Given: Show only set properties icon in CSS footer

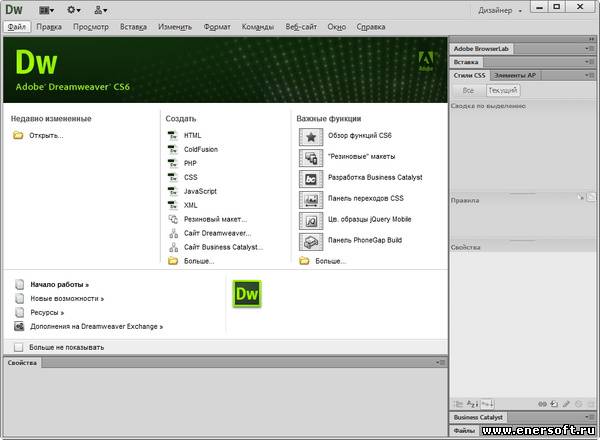Looking at the screenshot, I should click(x=487, y=404).
